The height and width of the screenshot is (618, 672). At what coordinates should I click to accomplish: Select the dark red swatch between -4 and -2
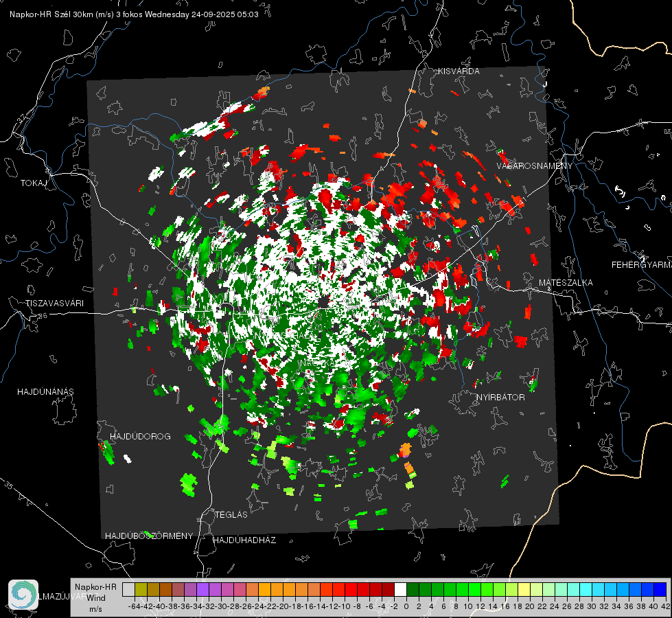click(388, 589)
